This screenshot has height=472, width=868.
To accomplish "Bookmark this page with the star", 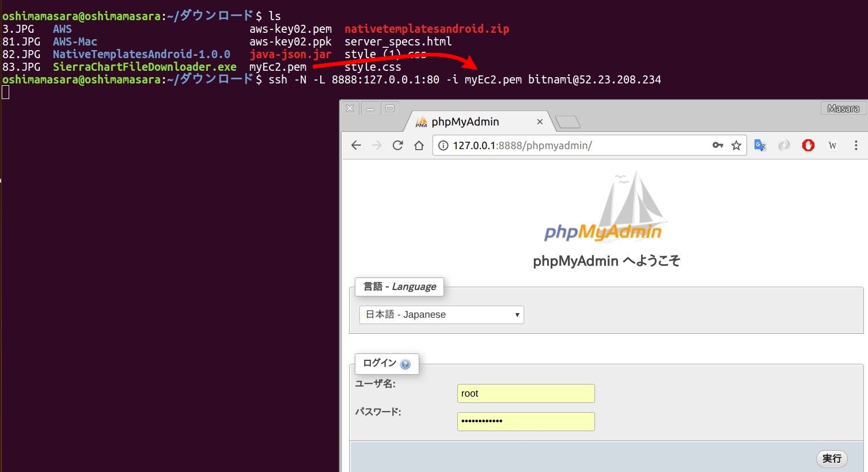I will (736, 145).
